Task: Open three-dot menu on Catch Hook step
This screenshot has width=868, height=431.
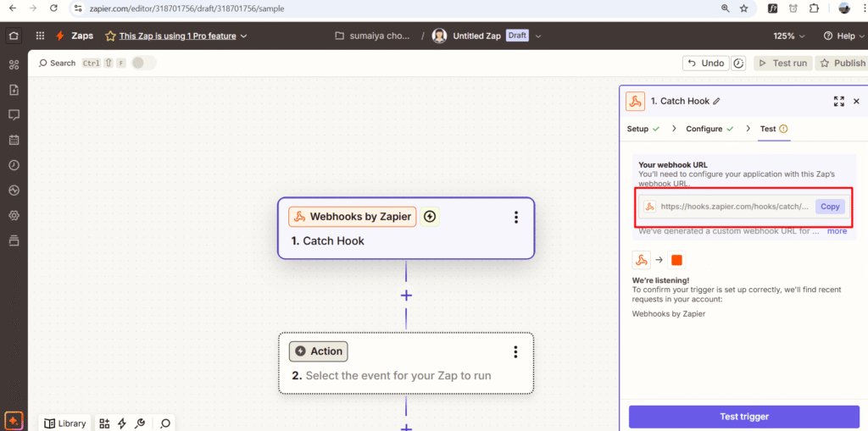Action: pos(515,218)
